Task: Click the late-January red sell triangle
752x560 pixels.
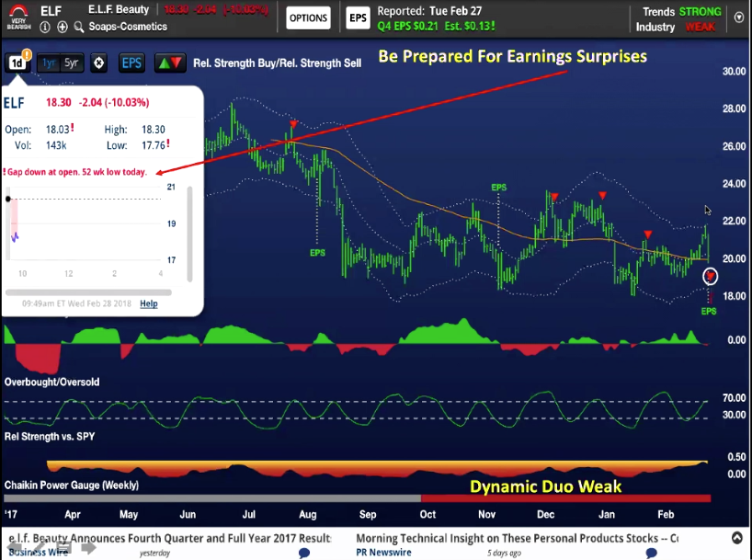Action: [648, 234]
